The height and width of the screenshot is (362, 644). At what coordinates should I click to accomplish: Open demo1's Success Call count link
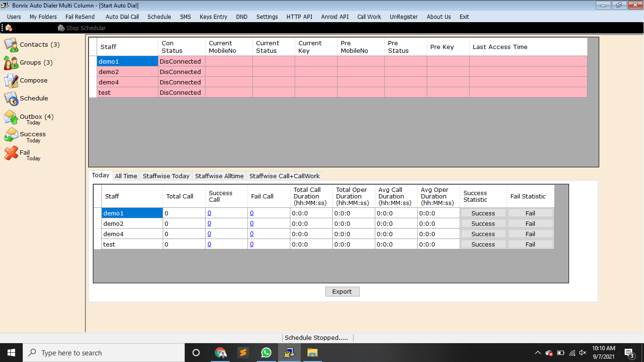point(209,213)
